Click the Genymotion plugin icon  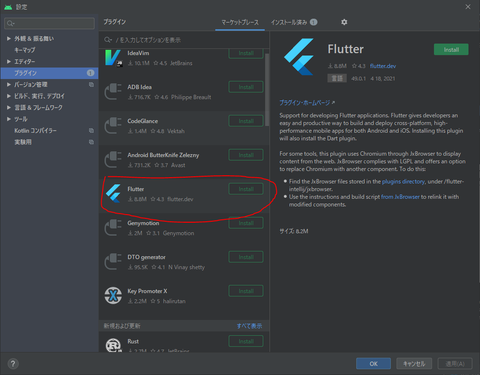[113, 228]
